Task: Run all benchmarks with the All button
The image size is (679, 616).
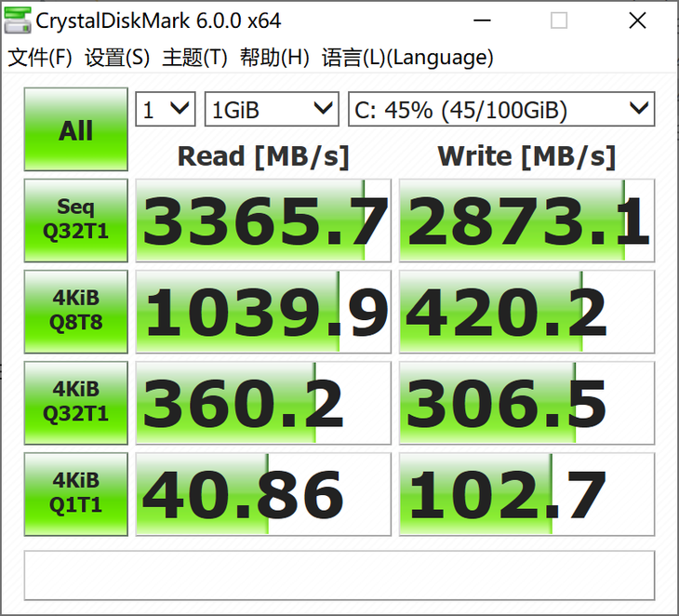Action: pos(75,130)
